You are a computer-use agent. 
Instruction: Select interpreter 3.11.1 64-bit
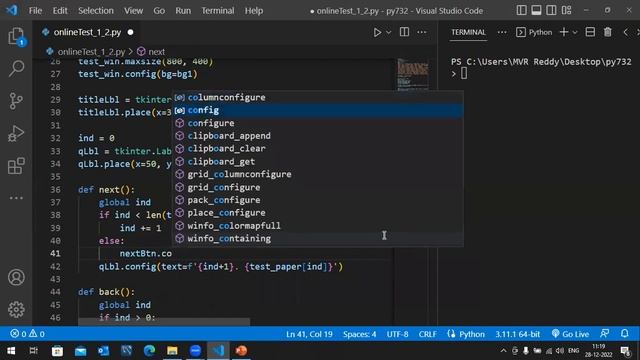(518, 334)
